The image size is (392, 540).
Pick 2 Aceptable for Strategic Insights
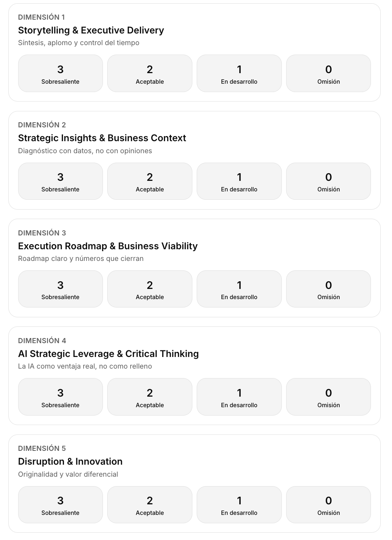pos(150,181)
